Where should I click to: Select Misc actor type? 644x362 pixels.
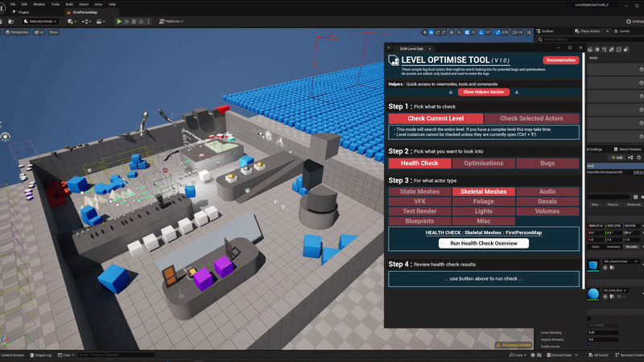tap(484, 221)
